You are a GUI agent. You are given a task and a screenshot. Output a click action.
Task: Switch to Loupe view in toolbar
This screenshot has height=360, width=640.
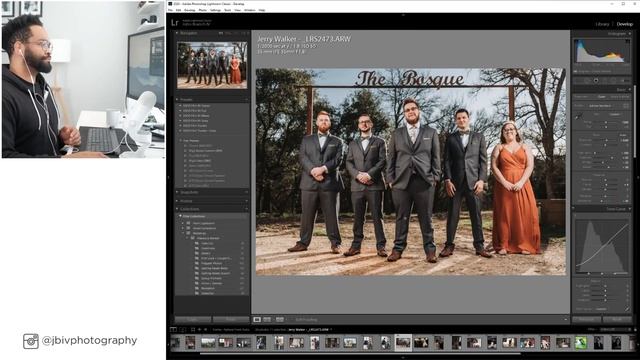[x=257, y=320]
